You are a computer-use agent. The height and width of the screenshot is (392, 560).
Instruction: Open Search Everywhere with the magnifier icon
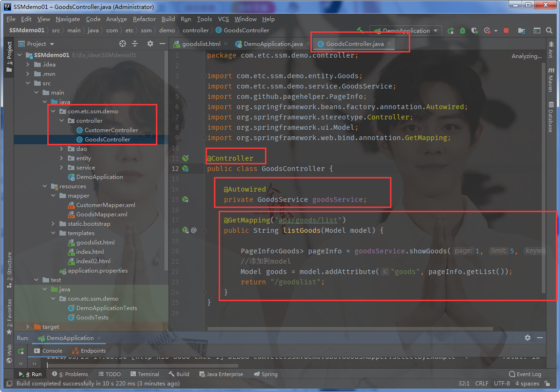[549, 30]
